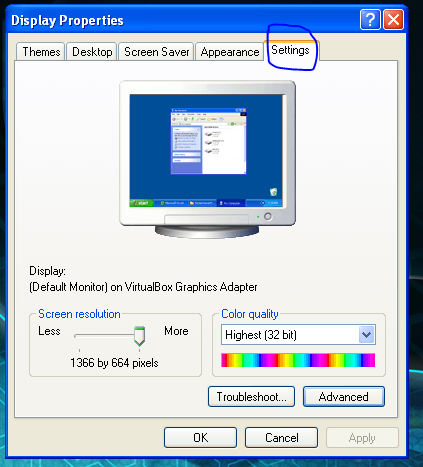Click the monitor preview image
The image size is (423, 467).
(x=207, y=159)
